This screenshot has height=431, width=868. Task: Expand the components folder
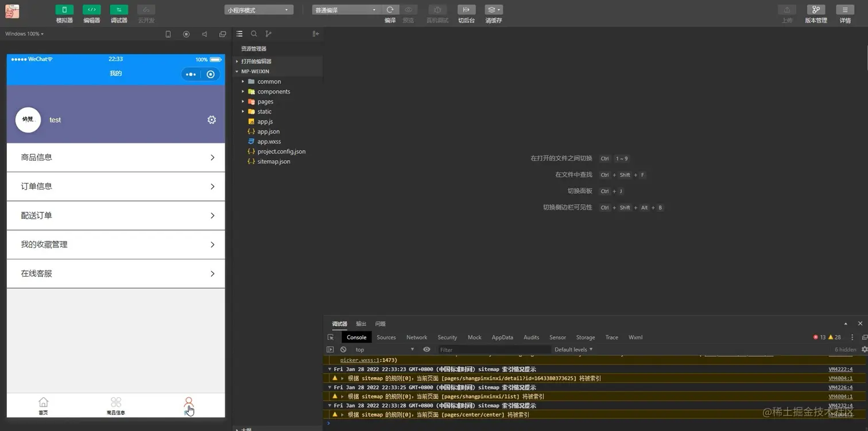click(278, 92)
